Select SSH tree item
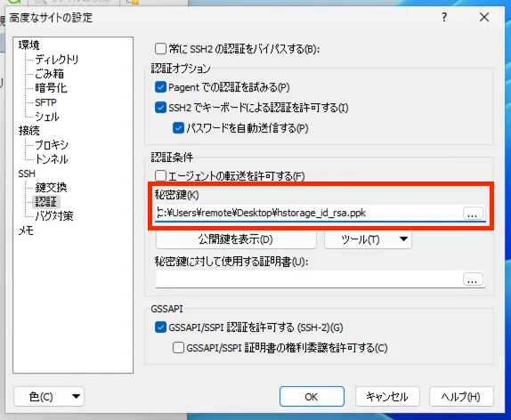511x420 pixels. point(27,174)
